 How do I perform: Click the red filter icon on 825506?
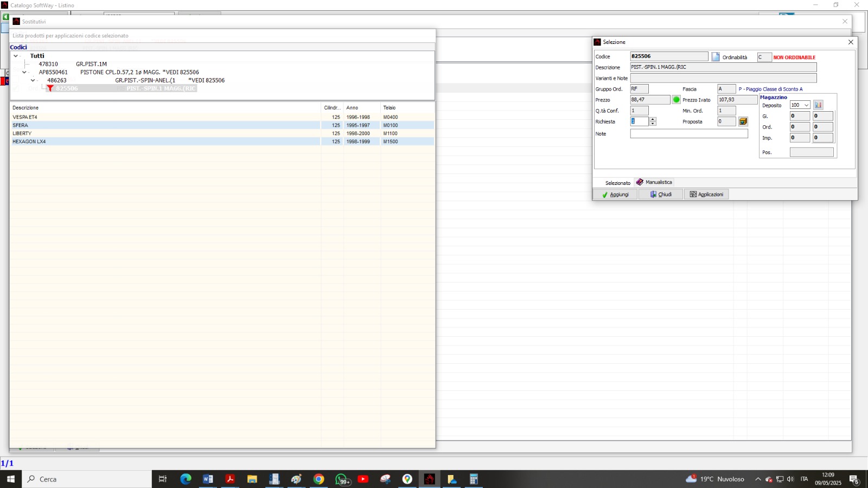[50, 88]
